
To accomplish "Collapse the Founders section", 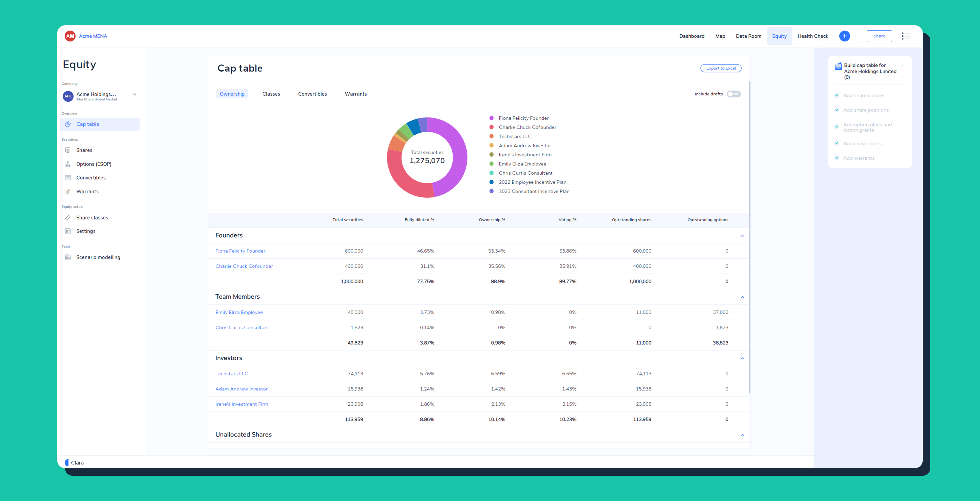I will pyautogui.click(x=742, y=236).
